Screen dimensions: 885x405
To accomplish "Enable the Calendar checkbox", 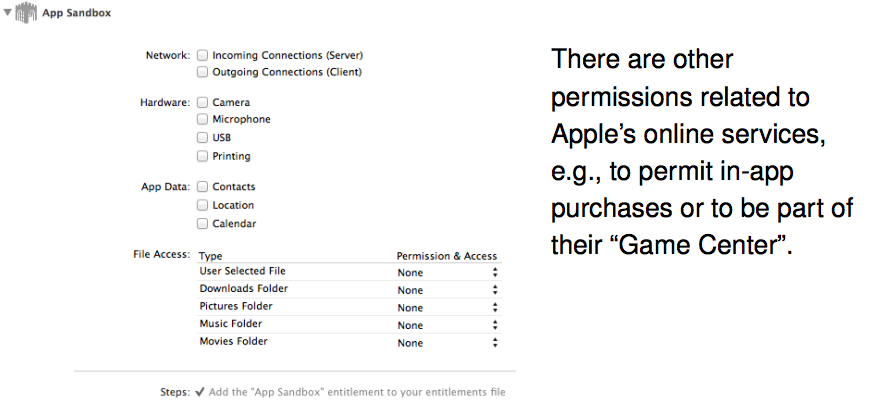I will coord(203,223).
